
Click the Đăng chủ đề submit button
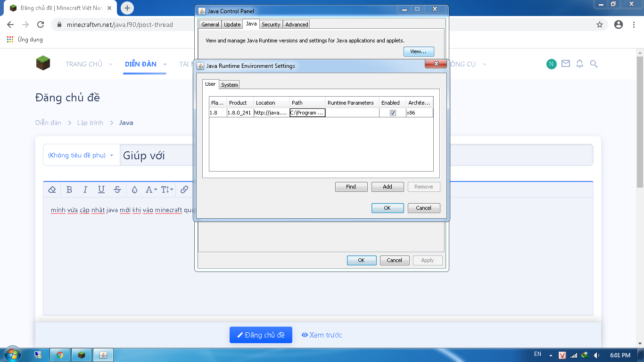point(261,335)
